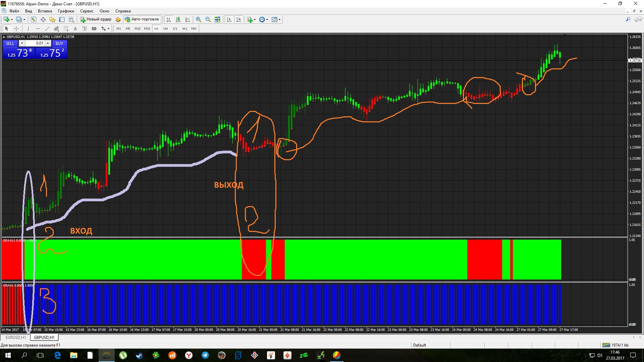Open the Market Watch window icon
The width and height of the screenshot is (644, 362).
(34, 19)
